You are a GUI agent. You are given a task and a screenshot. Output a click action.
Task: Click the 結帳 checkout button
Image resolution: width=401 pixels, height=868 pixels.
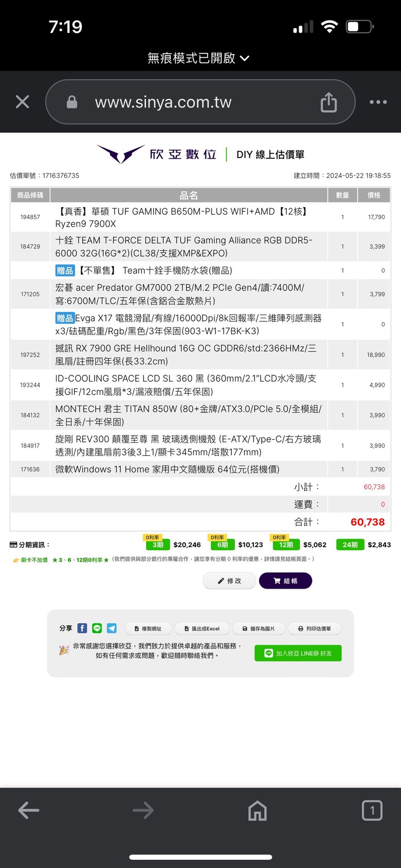[285, 581]
